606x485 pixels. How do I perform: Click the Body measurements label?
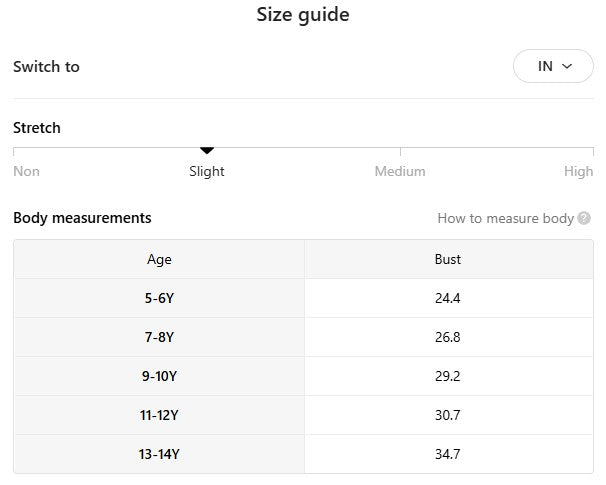[82, 217]
